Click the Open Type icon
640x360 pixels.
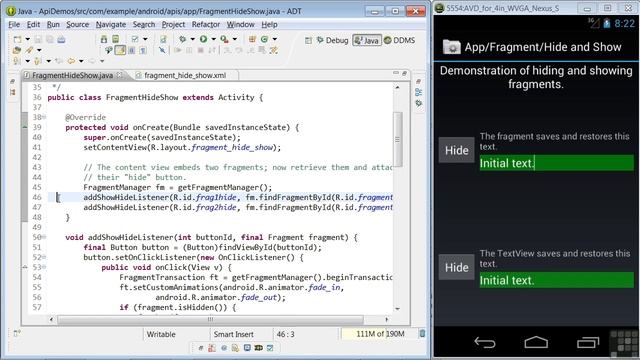[17, 50]
